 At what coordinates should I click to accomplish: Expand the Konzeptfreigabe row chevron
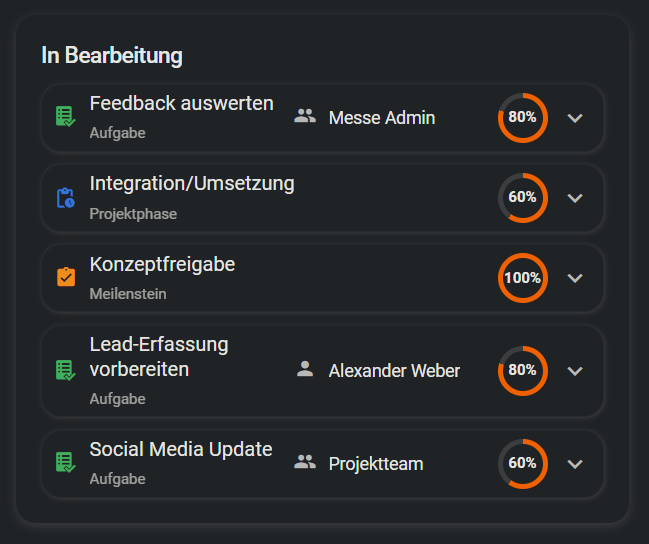[x=575, y=277]
